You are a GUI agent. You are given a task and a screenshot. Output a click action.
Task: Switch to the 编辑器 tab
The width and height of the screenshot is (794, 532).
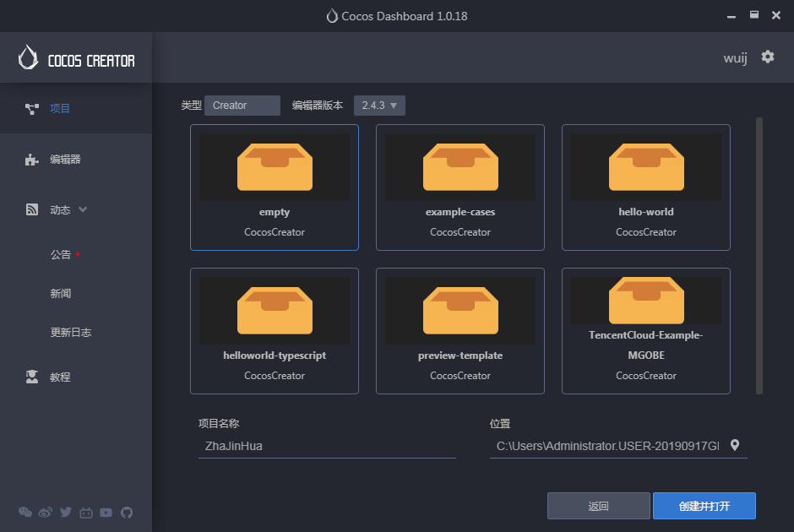(76, 160)
